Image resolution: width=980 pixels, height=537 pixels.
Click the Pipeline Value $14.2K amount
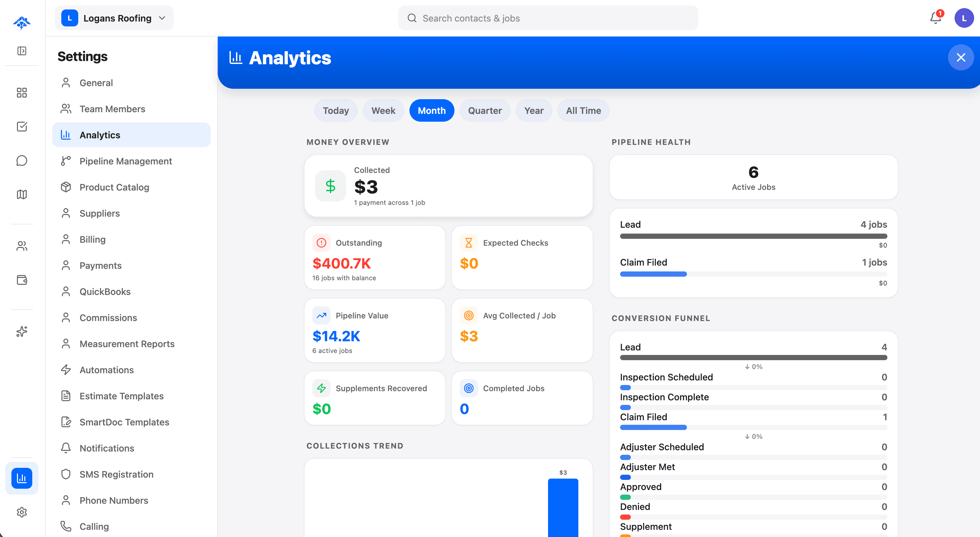pyautogui.click(x=336, y=336)
